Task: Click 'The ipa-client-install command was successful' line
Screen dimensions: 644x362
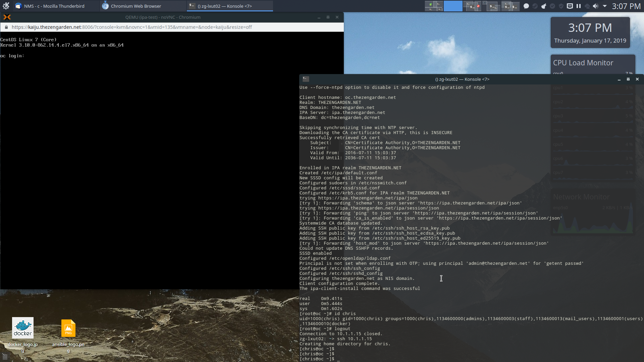Action: (360, 288)
